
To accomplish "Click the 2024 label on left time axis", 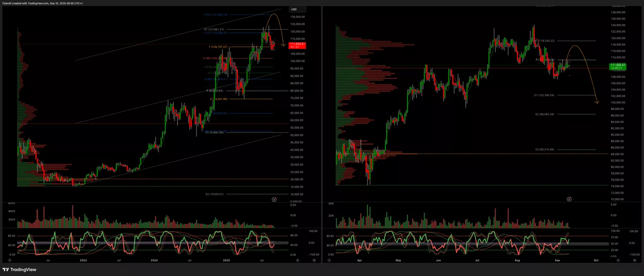I will coord(154,260).
